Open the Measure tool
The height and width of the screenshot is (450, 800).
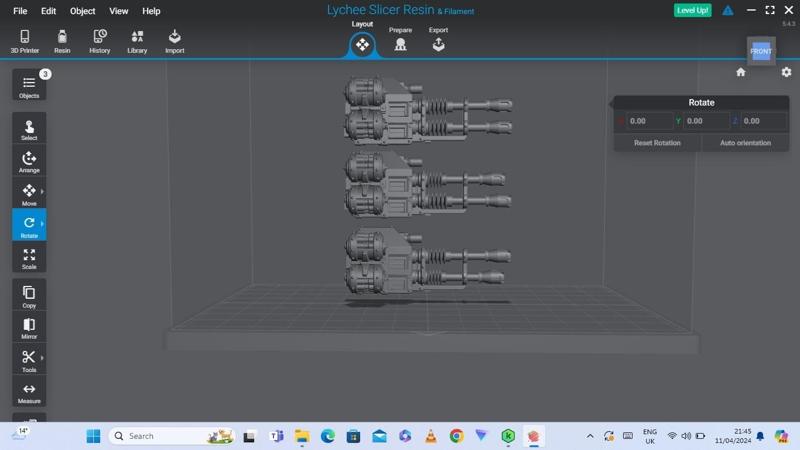click(29, 392)
